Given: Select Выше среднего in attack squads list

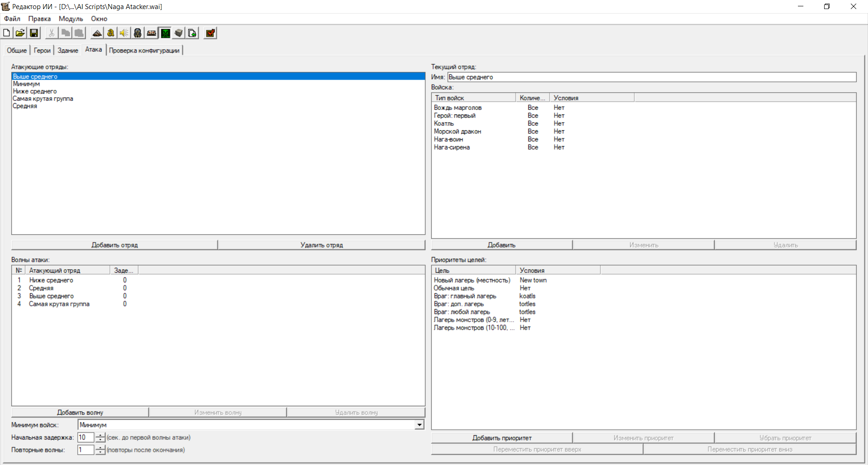Looking at the screenshot, I should click(x=218, y=76).
